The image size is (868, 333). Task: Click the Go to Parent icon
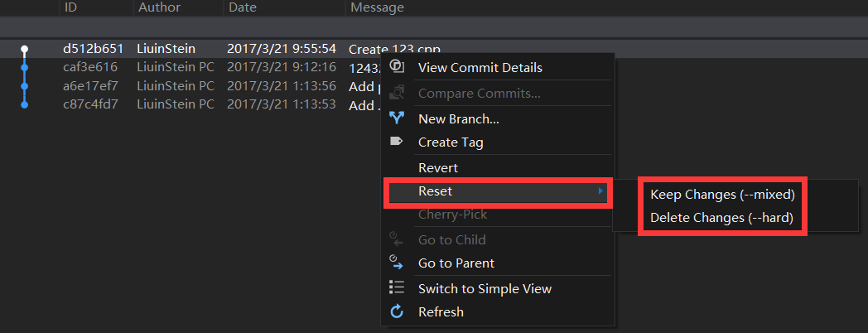pos(397,263)
